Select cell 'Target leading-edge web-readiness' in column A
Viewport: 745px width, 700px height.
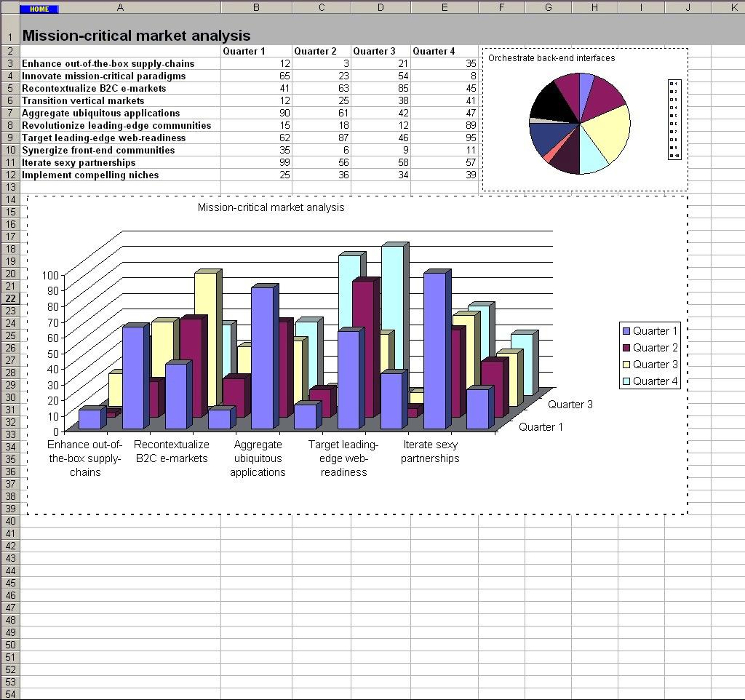pyautogui.click(x=120, y=138)
